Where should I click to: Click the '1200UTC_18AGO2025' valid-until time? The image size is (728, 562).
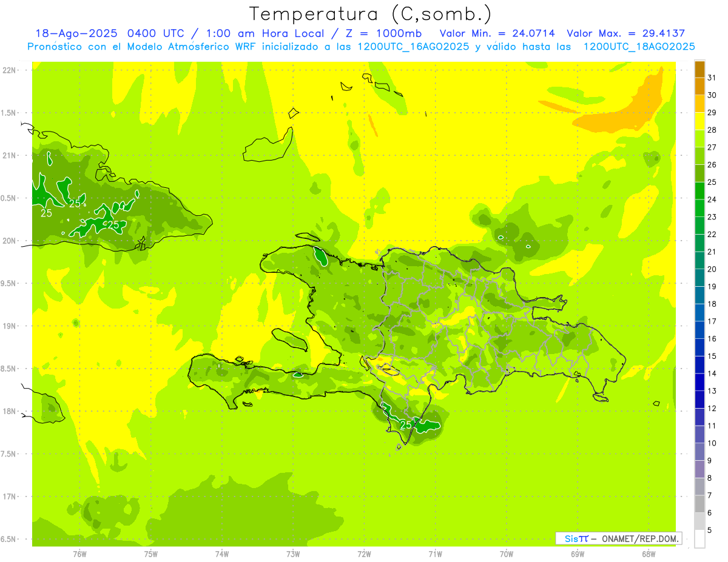pos(638,47)
